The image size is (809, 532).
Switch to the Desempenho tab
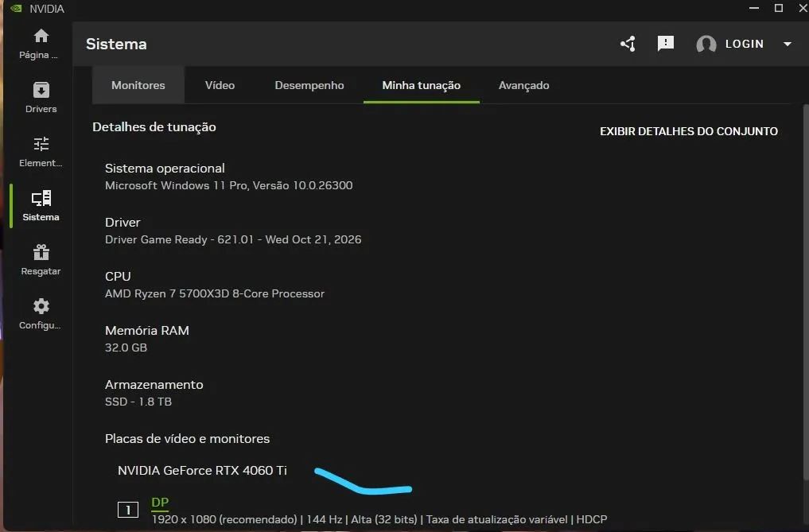point(309,85)
